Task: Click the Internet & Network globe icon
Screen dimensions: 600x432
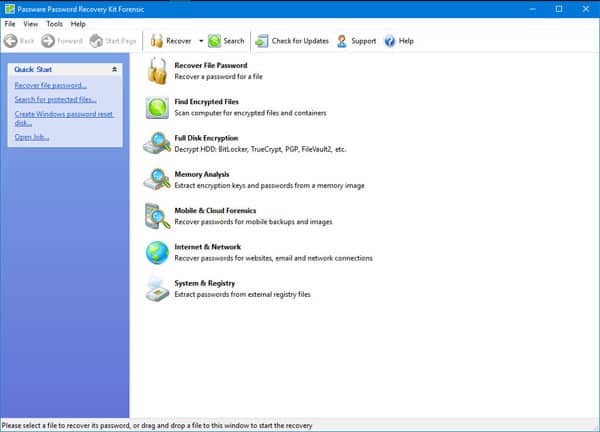Action: tap(157, 253)
